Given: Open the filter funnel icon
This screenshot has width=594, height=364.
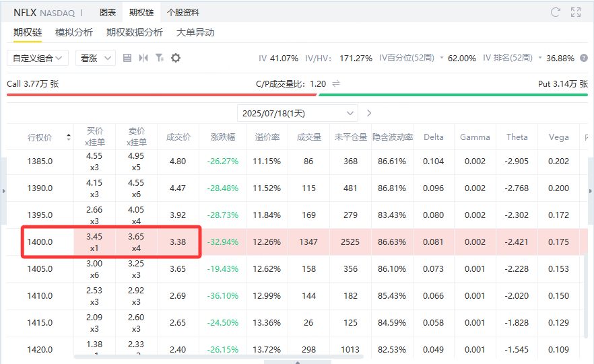Looking at the screenshot, I should pyautogui.click(x=160, y=58).
